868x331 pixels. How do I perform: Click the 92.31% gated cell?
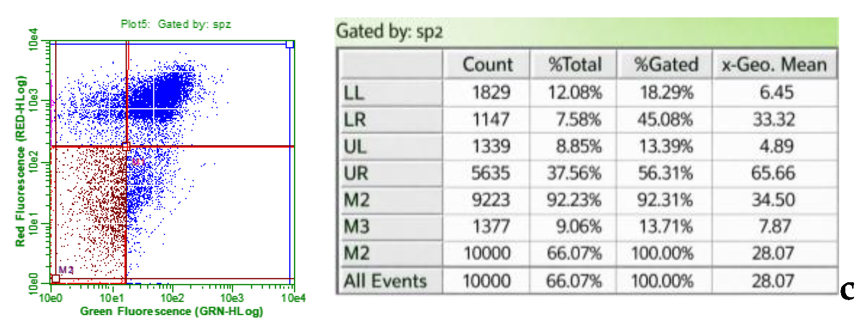point(665,200)
